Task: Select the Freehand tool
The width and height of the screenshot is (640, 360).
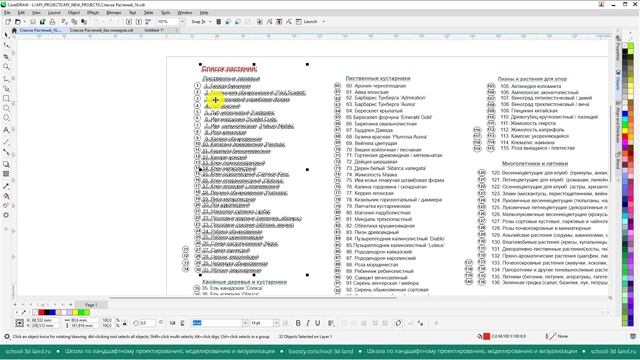Action: [x=6, y=78]
